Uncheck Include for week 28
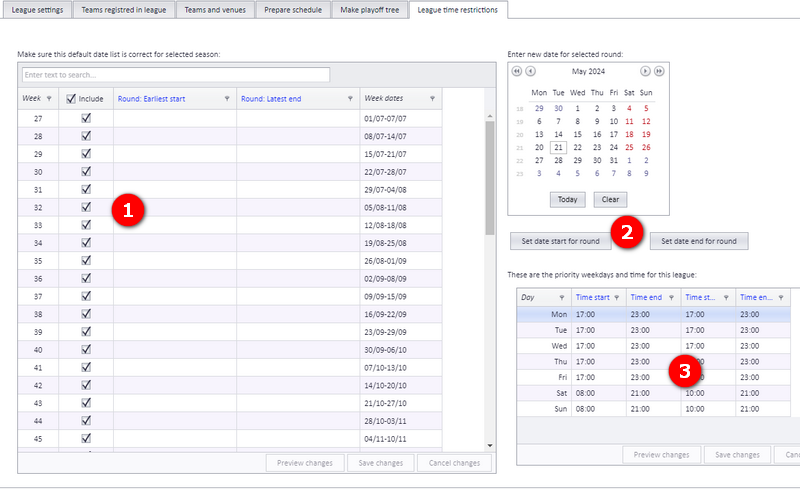Image resolution: width=800 pixels, height=489 pixels. [86, 136]
